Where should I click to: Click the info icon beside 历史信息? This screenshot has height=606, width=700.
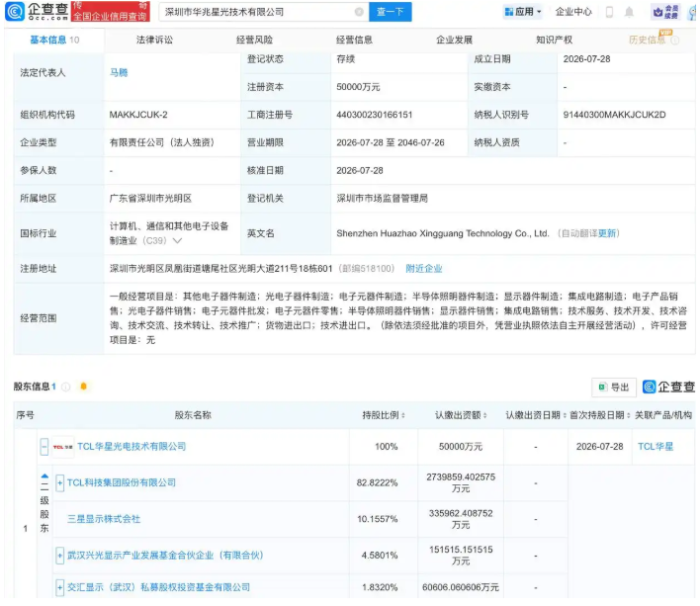675,41
